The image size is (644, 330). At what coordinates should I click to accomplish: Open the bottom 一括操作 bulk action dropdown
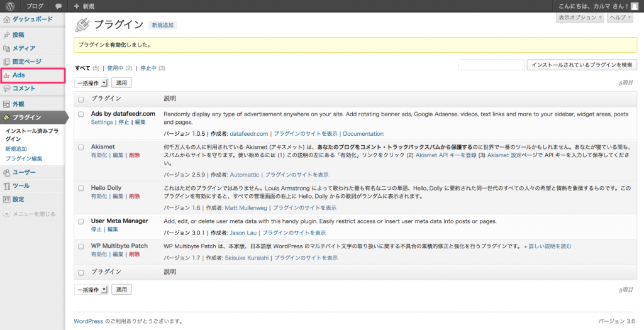click(91, 290)
